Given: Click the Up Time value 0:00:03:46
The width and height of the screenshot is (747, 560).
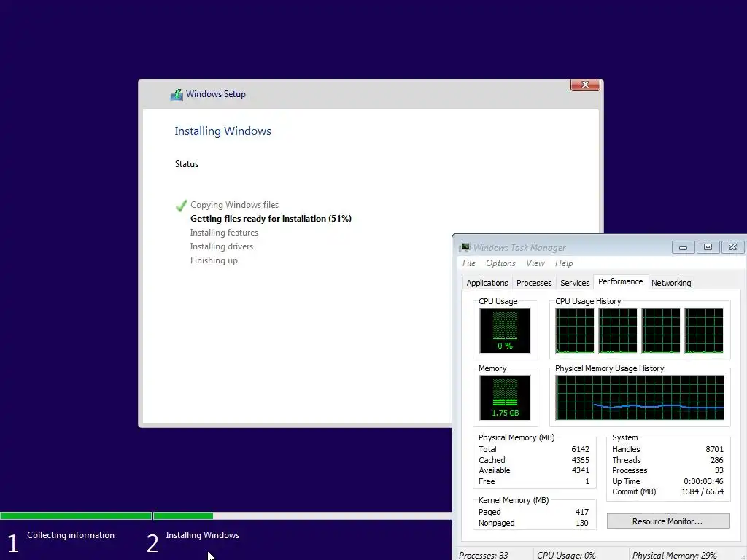Looking at the screenshot, I should (x=703, y=481).
